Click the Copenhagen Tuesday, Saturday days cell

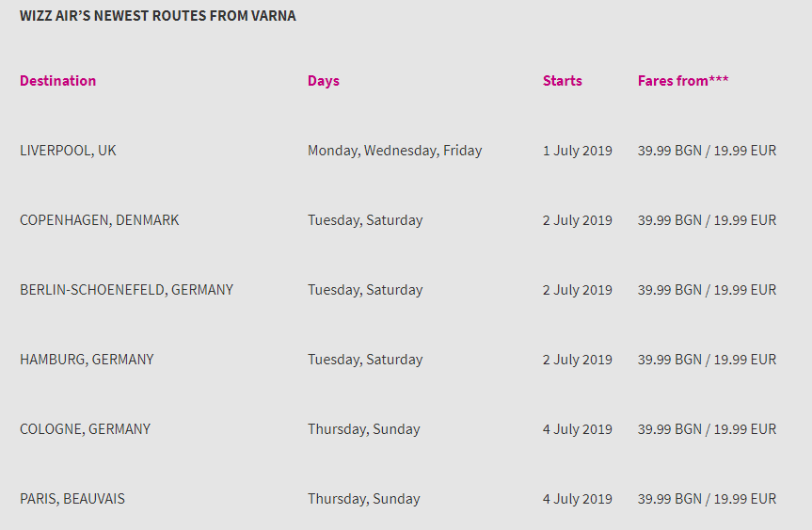click(365, 220)
